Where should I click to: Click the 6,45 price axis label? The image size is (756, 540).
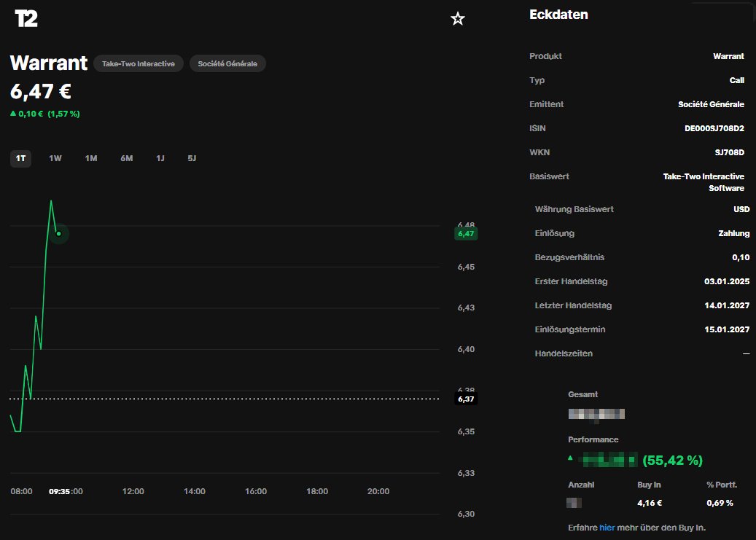466,267
